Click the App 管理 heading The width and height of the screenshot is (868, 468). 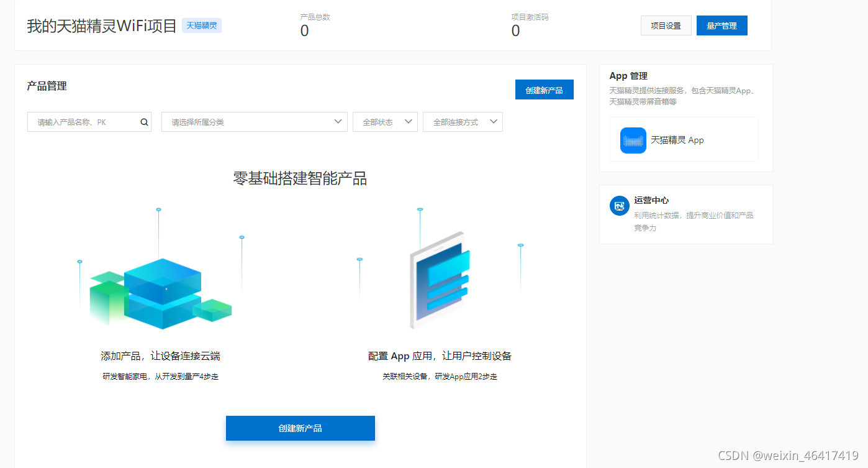coord(628,76)
